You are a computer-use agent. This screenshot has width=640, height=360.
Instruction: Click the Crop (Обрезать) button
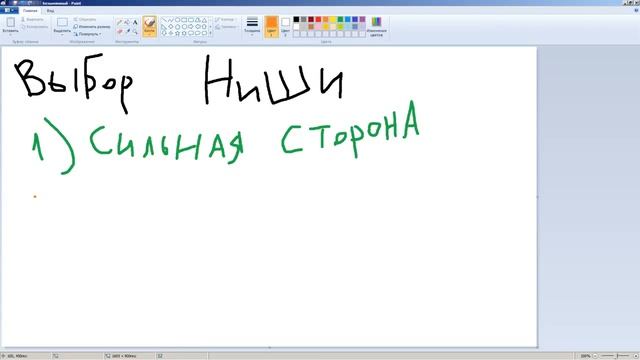[85, 19]
